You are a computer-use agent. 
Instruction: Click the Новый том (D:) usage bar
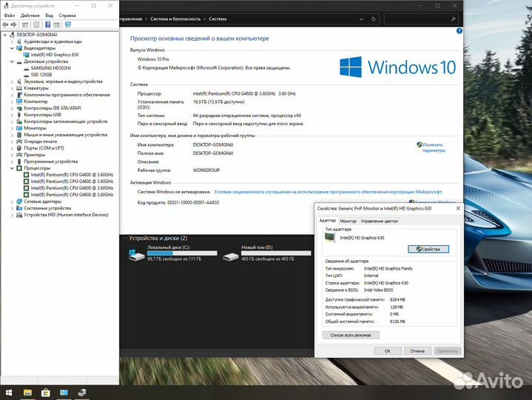coord(276,253)
